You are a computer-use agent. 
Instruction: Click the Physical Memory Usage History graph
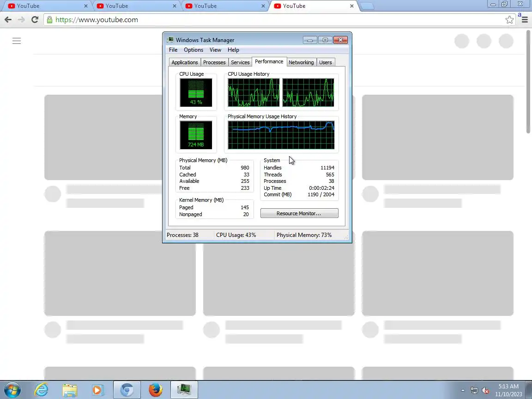click(281, 135)
